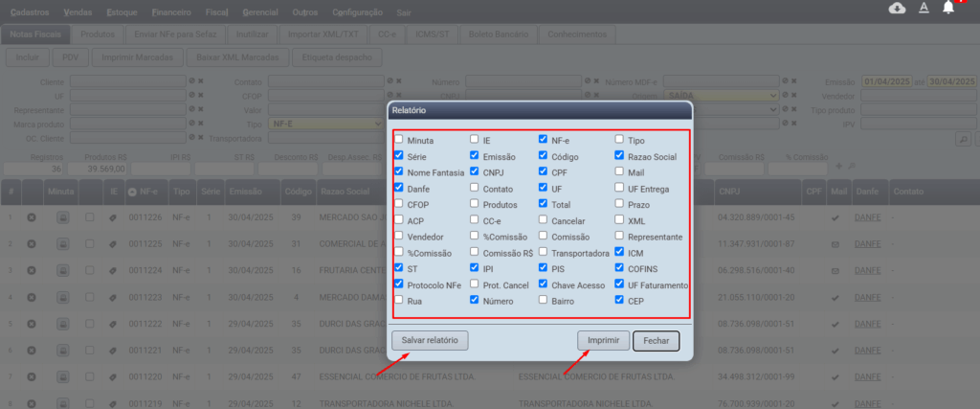
Task: Click the cancel icon on NF-e 0011226 row
Action: [32, 218]
